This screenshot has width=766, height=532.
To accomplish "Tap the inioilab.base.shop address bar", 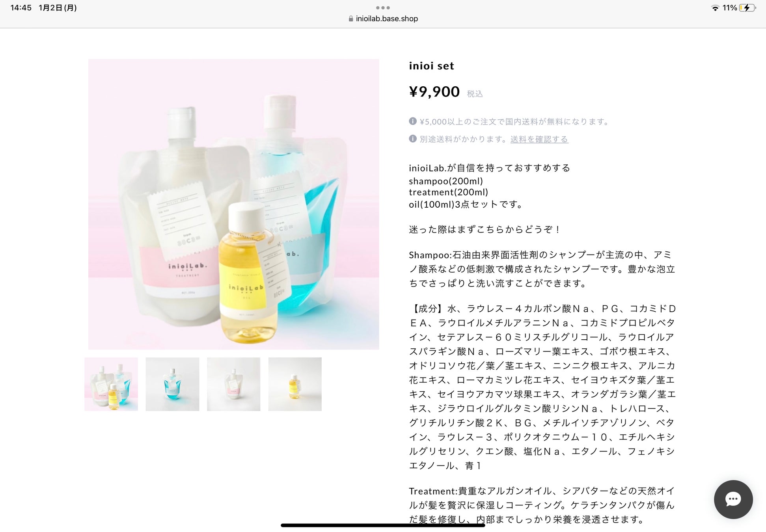I will (383, 19).
